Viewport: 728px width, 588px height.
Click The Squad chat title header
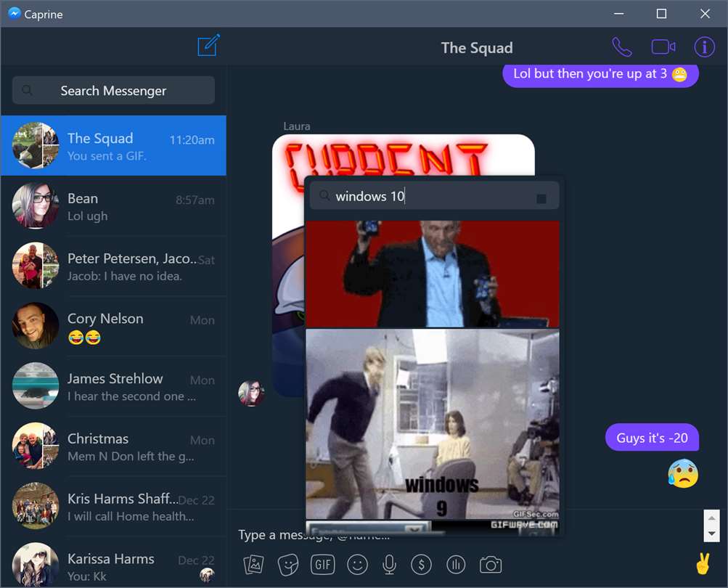pos(477,47)
